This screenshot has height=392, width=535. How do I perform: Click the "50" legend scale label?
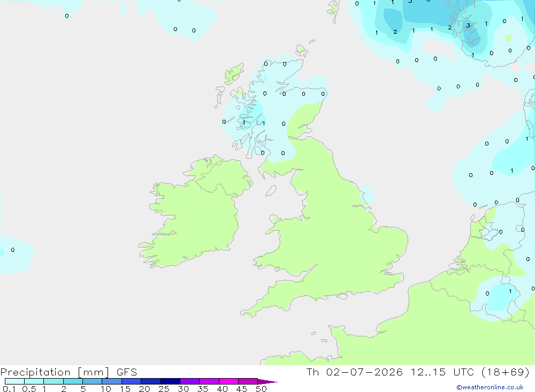tap(261, 389)
